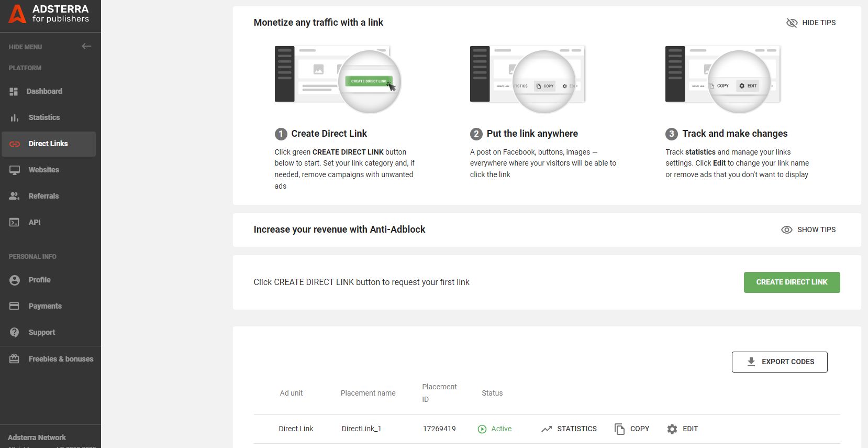Click the Websites monitor icon
Screen dimensions: 868x448
tap(15, 170)
